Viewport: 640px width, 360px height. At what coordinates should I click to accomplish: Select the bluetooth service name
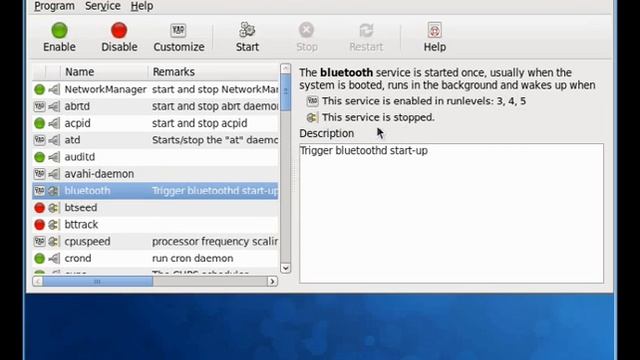point(87,191)
